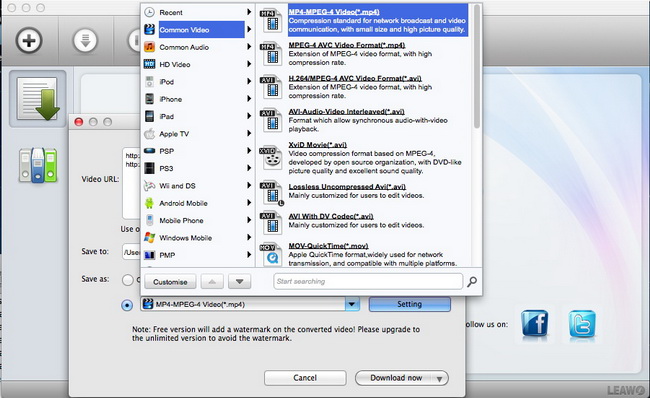Click the MPEG-4 AVC Video format icon
Viewport: 650px width, 398px height.
(271, 54)
